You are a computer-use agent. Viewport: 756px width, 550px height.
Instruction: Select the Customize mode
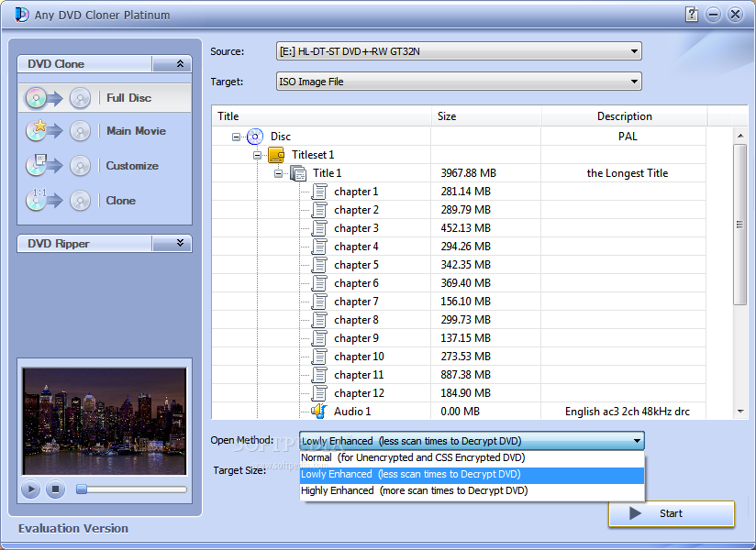tap(105, 166)
